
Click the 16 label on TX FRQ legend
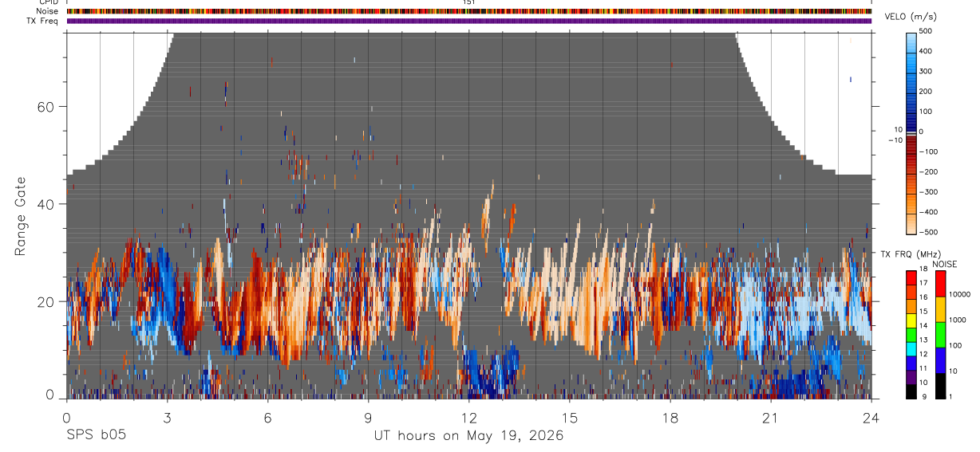point(924,297)
